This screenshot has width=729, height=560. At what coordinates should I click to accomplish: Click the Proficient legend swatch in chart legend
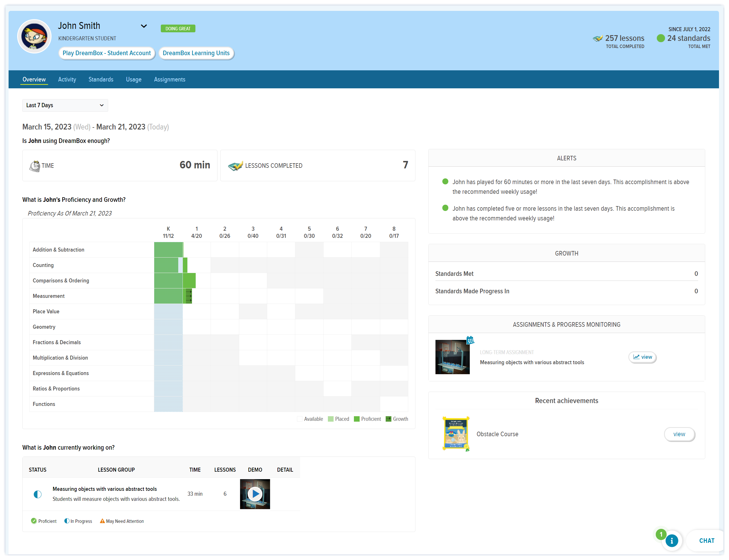point(357,419)
